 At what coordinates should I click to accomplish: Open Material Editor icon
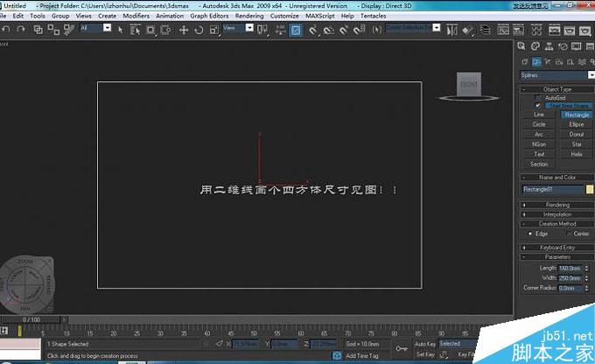(536, 30)
